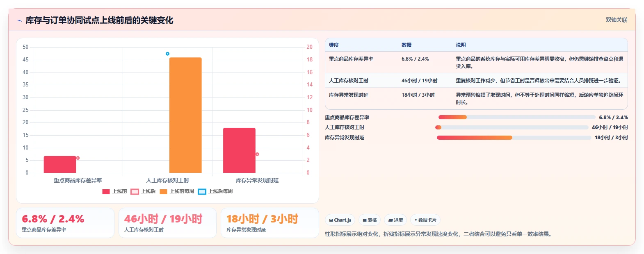Click the 双轴关联 label

coord(617,20)
